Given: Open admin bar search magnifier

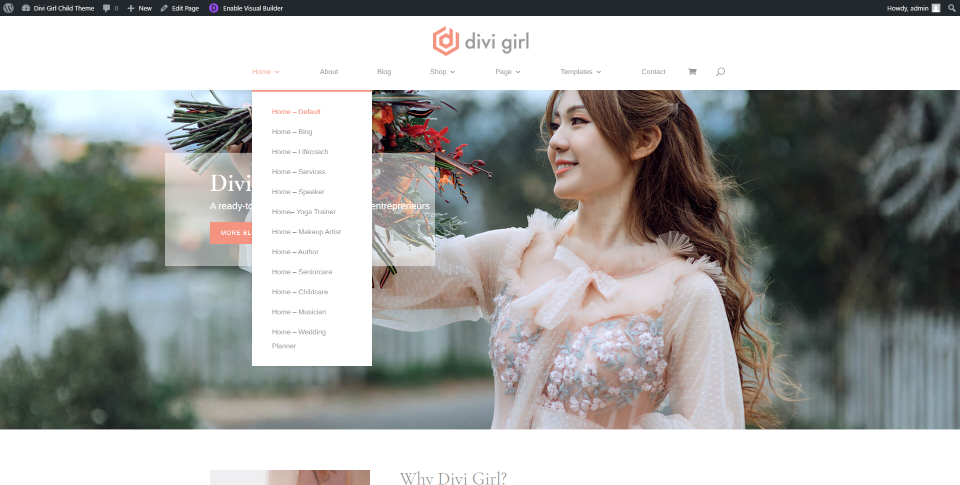Looking at the screenshot, I should pos(951,8).
